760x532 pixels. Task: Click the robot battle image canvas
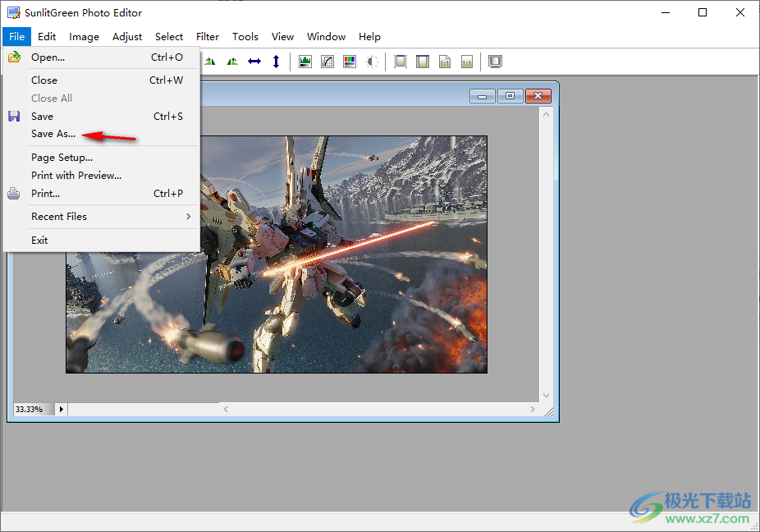tap(277, 255)
